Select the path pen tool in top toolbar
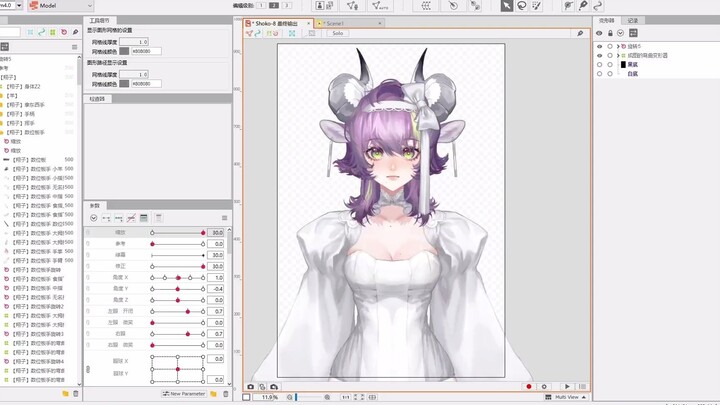The width and height of the screenshot is (720, 405). tap(583, 6)
